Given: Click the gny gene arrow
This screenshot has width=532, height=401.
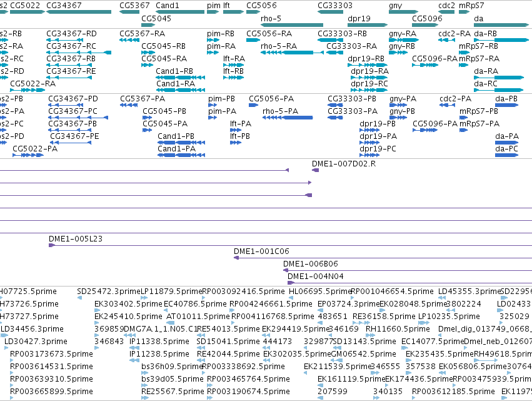Looking at the screenshot, I should click(404, 12).
